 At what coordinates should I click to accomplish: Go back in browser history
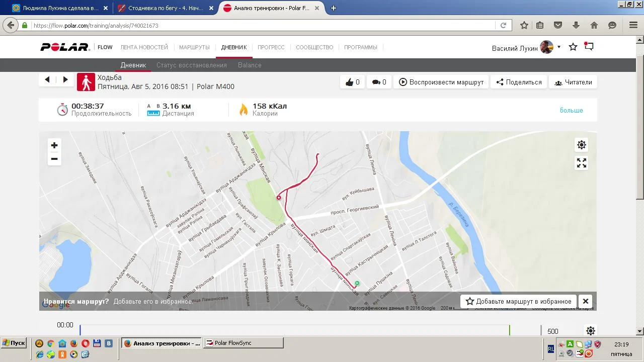pyautogui.click(x=11, y=25)
